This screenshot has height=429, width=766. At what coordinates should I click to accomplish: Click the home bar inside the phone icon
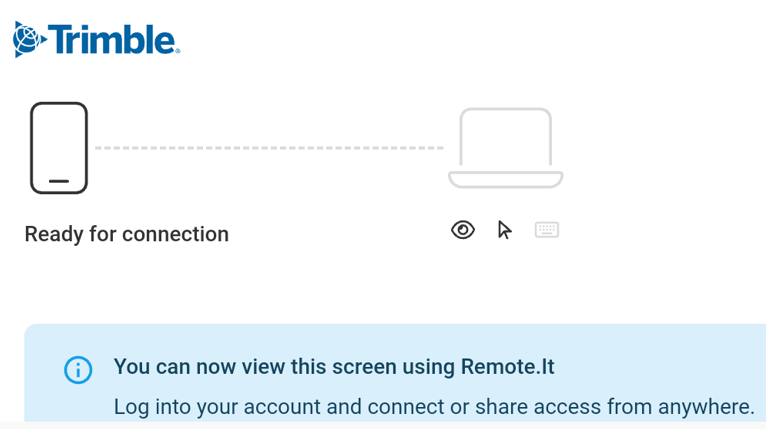pos(59,182)
